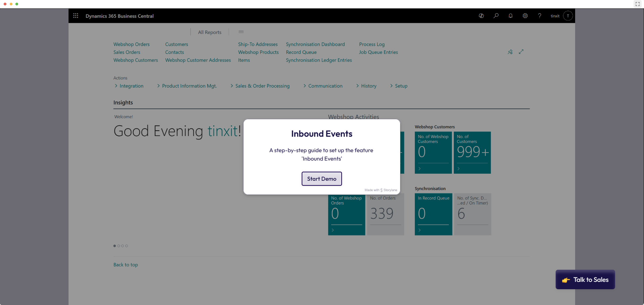Open Sales Orders link

coord(127,52)
